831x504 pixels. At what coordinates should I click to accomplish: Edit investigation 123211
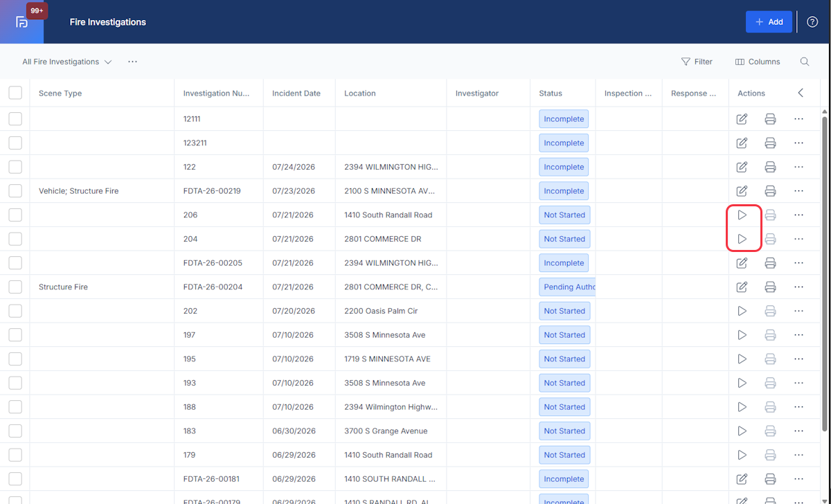742,143
